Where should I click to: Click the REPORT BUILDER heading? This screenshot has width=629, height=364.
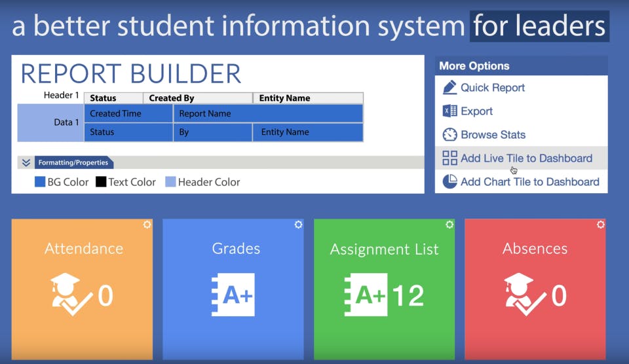click(x=131, y=74)
